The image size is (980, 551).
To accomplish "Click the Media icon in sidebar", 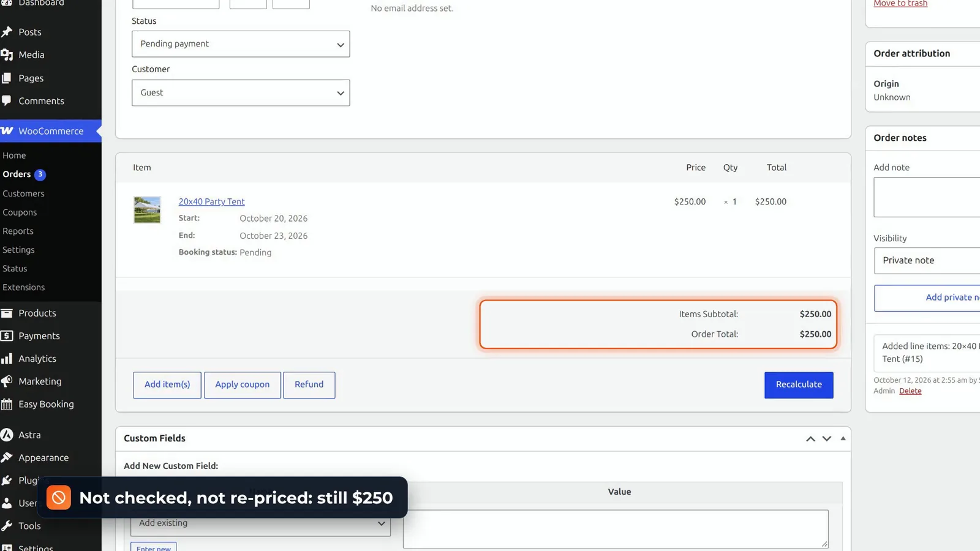I will click(7, 55).
